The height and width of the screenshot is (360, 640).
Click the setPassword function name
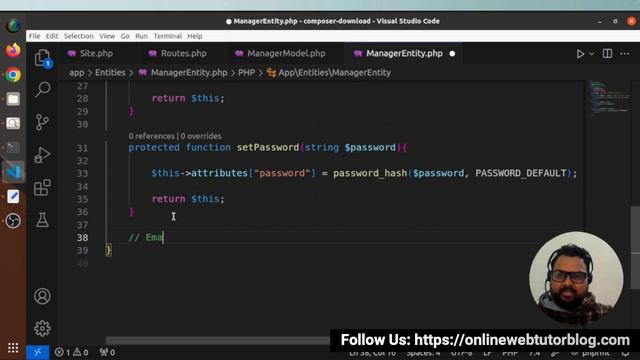pos(268,147)
